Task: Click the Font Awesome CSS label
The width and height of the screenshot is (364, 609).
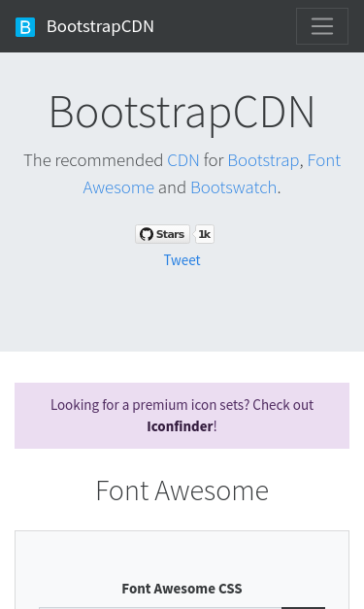Action: [x=182, y=589]
